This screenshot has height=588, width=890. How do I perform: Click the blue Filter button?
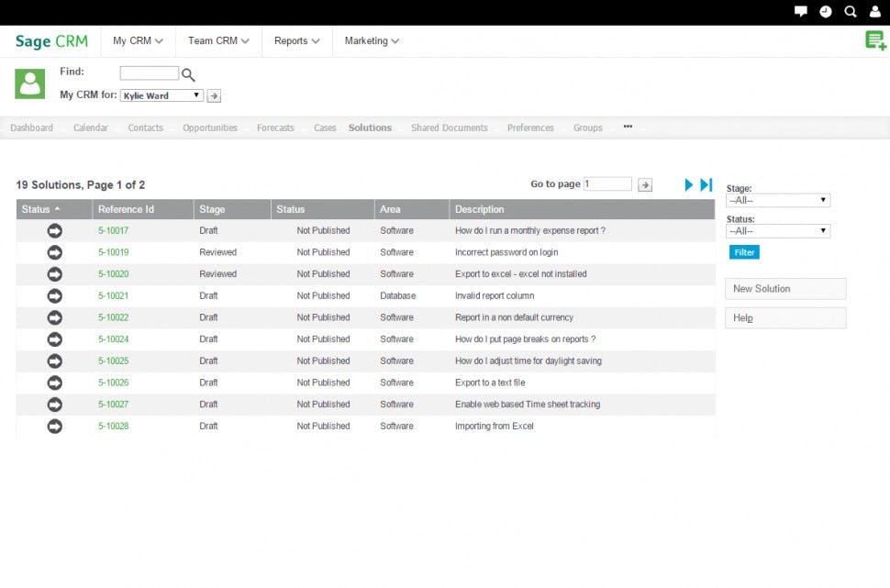[744, 252]
